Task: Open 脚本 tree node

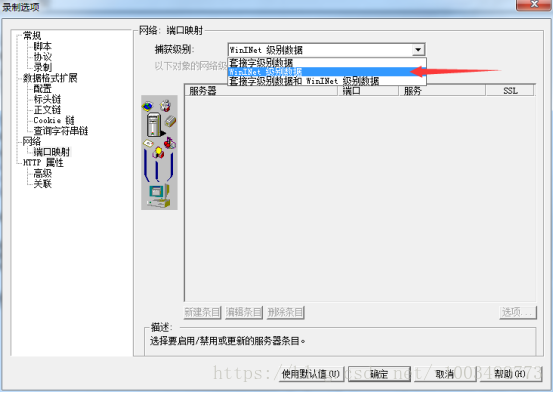Action: tap(42, 46)
